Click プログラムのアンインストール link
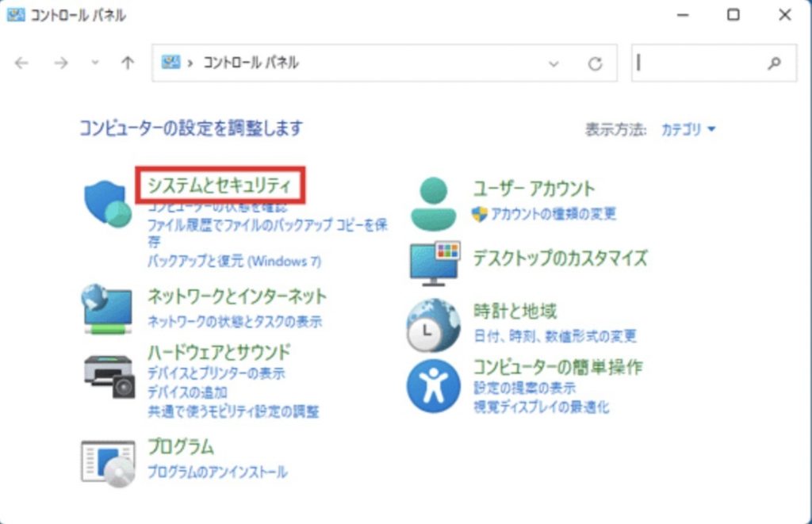 pyautogui.click(x=217, y=472)
